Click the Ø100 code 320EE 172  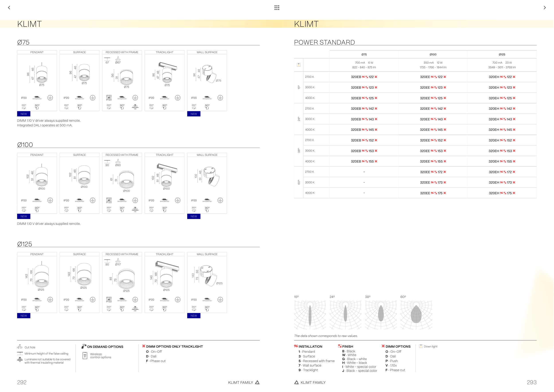click(x=433, y=172)
